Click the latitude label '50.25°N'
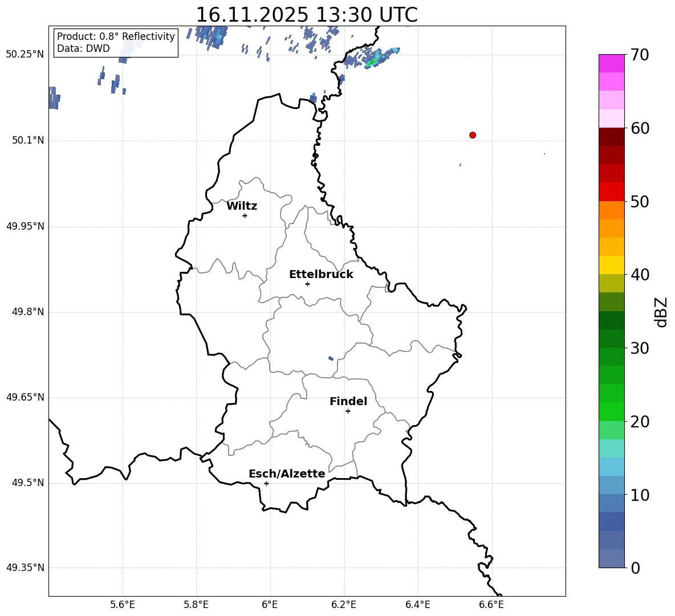Viewport: 675px width, 616px height. click(25, 55)
